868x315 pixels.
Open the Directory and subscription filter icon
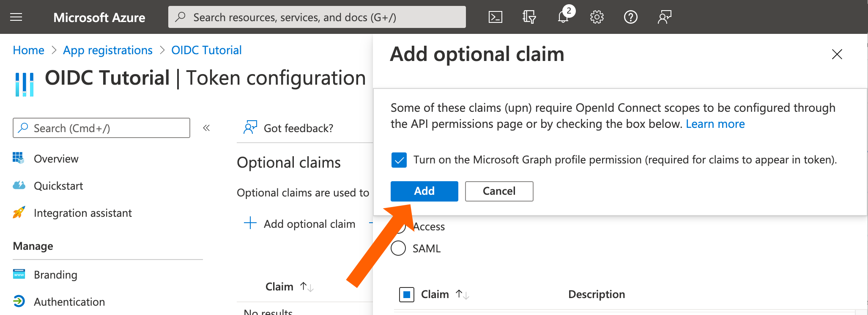coord(529,17)
